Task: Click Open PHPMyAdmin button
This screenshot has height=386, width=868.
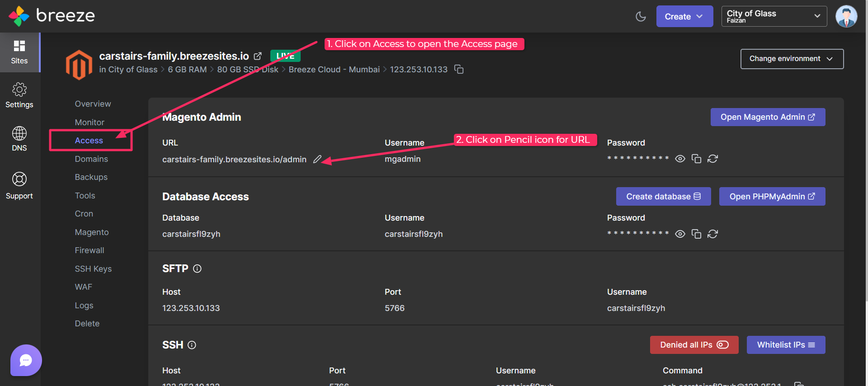Action: [x=772, y=197]
